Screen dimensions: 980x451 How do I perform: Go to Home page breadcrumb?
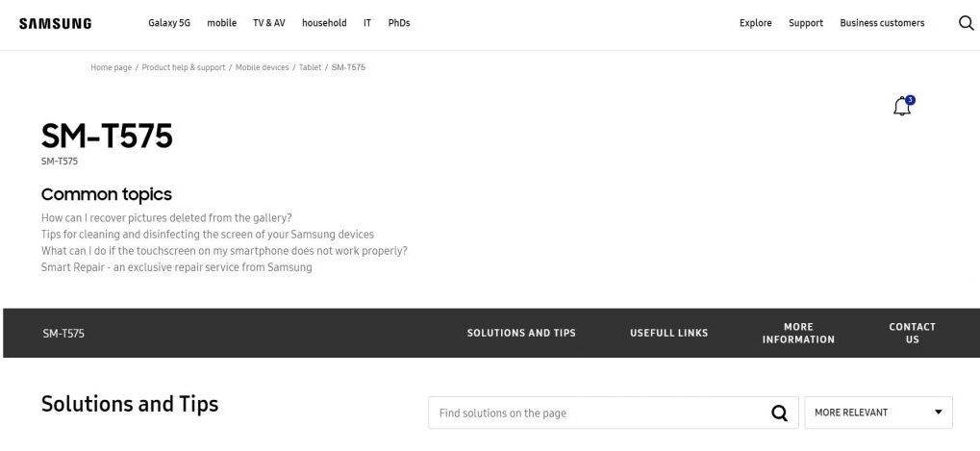pyautogui.click(x=112, y=67)
